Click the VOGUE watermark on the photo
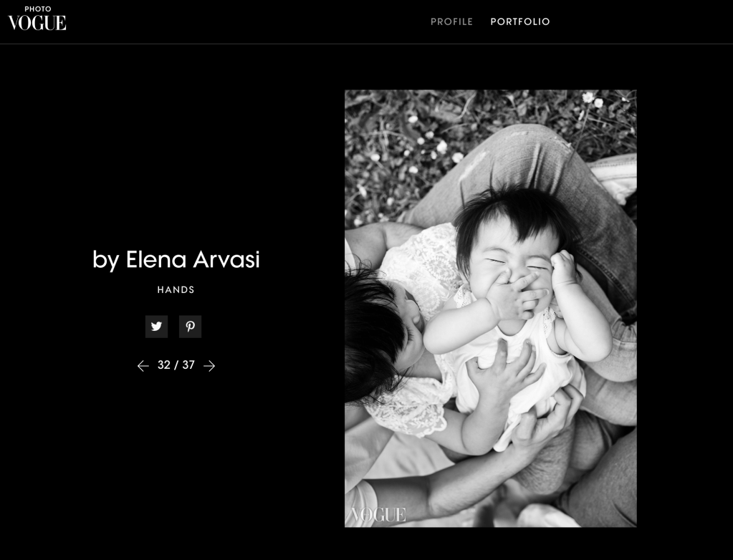The image size is (733, 560). coord(378,515)
